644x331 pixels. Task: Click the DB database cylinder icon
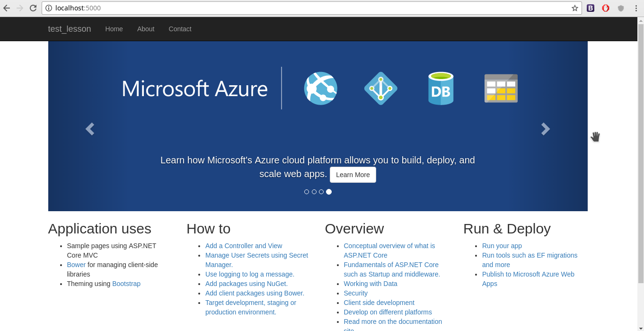pyautogui.click(x=441, y=88)
